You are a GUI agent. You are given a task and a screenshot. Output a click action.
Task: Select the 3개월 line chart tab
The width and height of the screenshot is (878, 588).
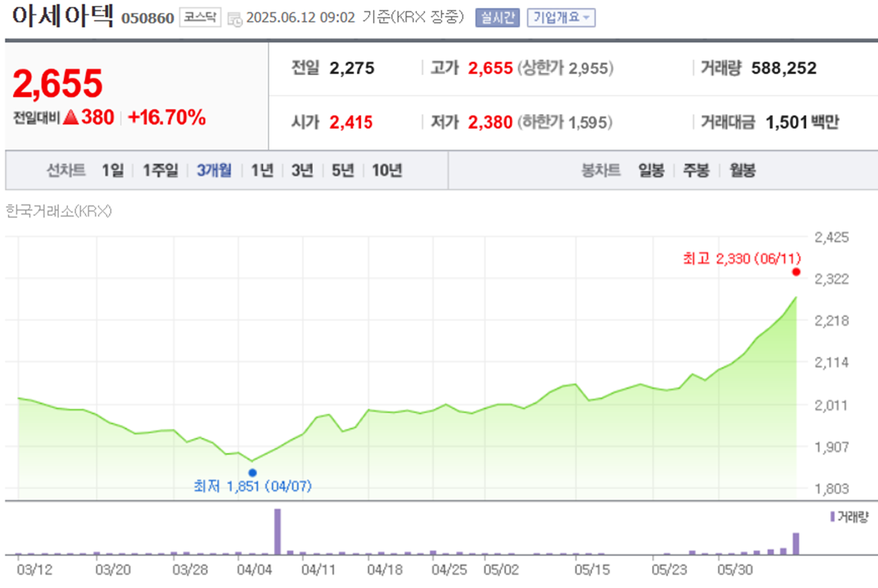(214, 170)
